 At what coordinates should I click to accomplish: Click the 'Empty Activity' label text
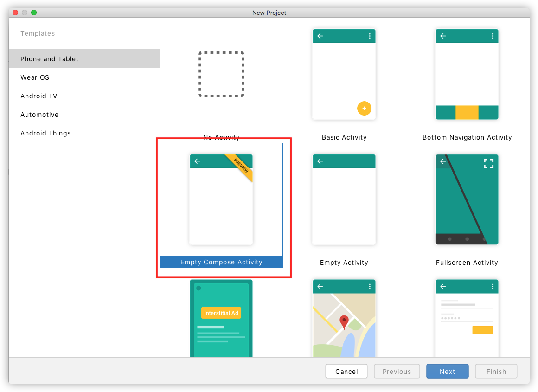click(344, 263)
